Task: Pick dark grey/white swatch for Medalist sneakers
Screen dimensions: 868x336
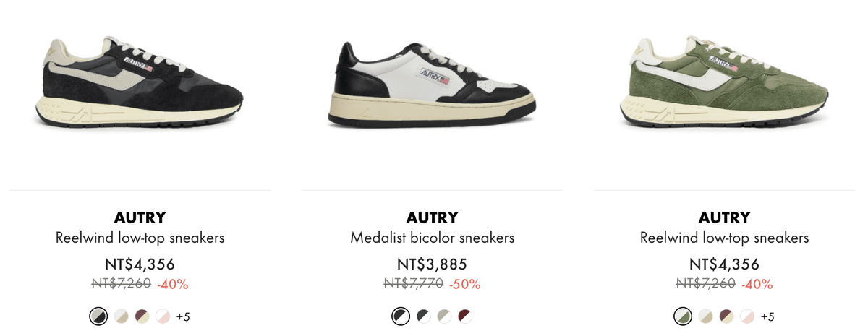Action: (x=423, y=316)
